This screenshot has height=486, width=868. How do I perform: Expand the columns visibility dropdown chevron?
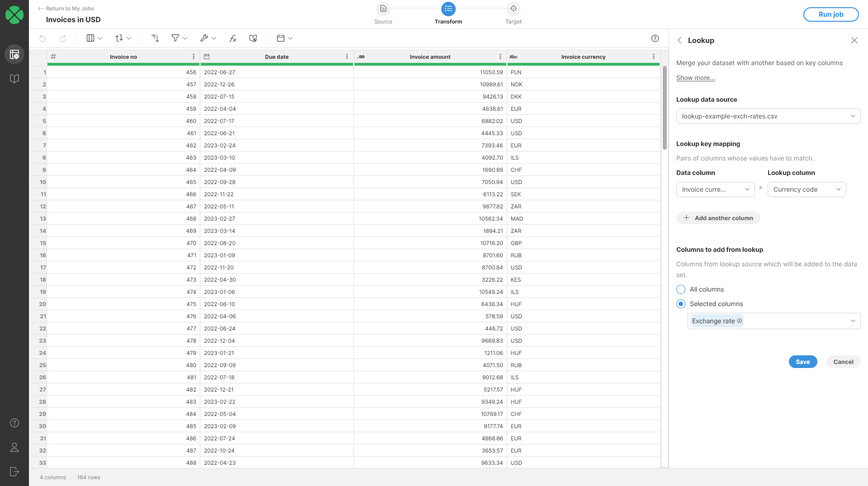click(x=100, y=38)
